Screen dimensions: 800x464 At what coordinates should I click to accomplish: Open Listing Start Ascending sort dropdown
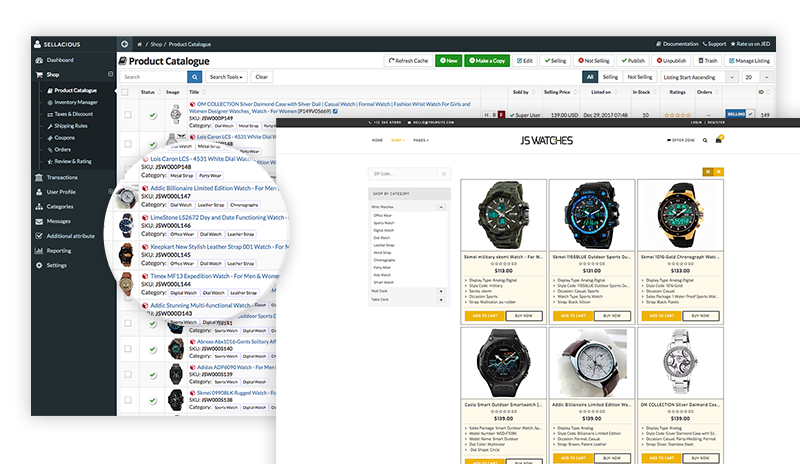[699, 77]
